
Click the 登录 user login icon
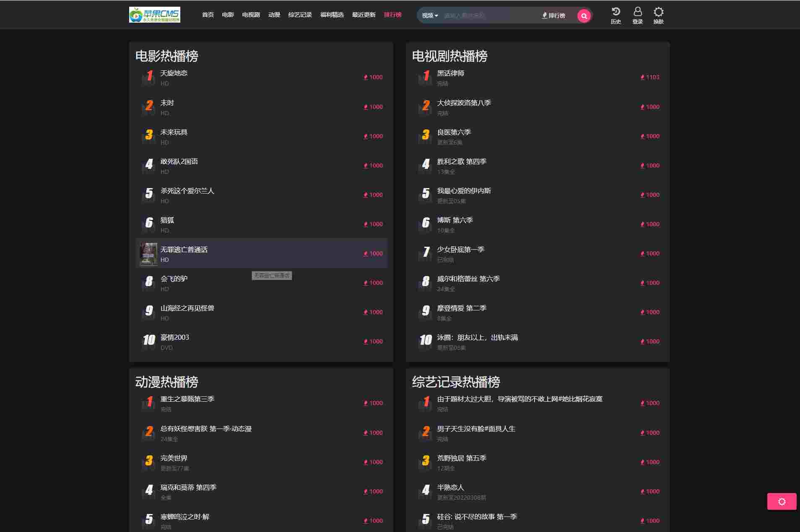tap(637, 15)
